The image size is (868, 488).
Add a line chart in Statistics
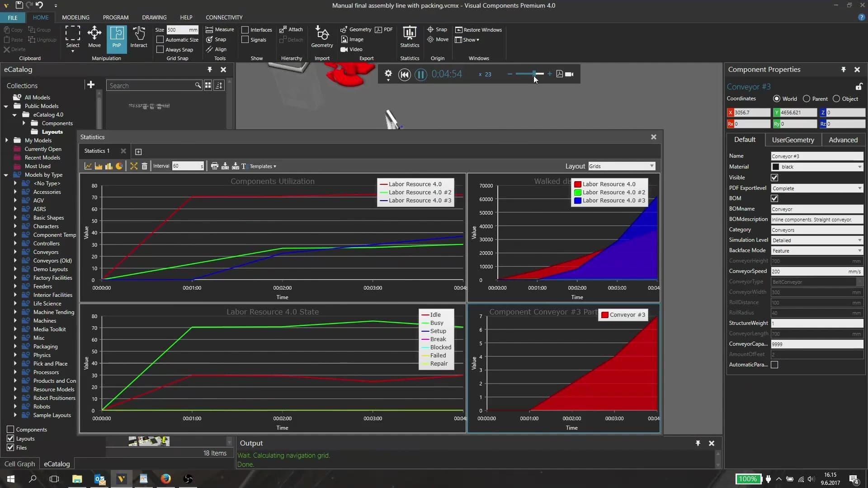pos(88,166)
